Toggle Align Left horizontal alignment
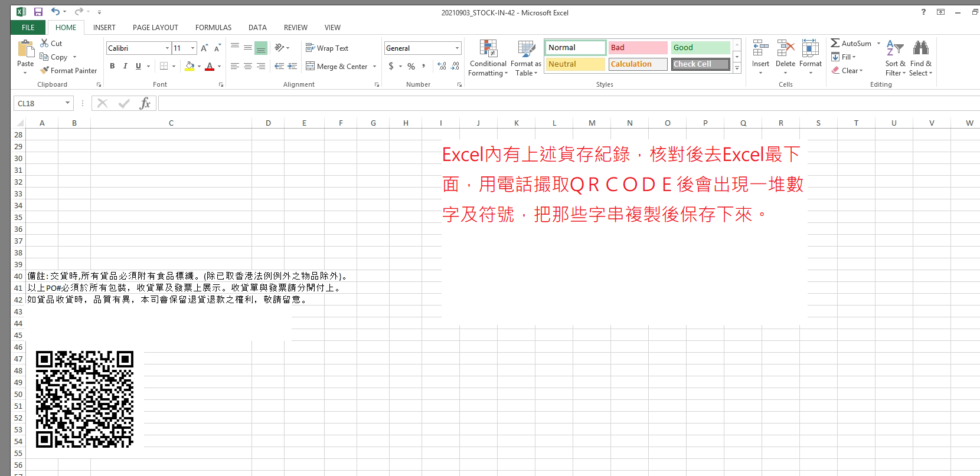Image resolution: width=980 pixels, height=476 pixels. [x=235, y=66]
